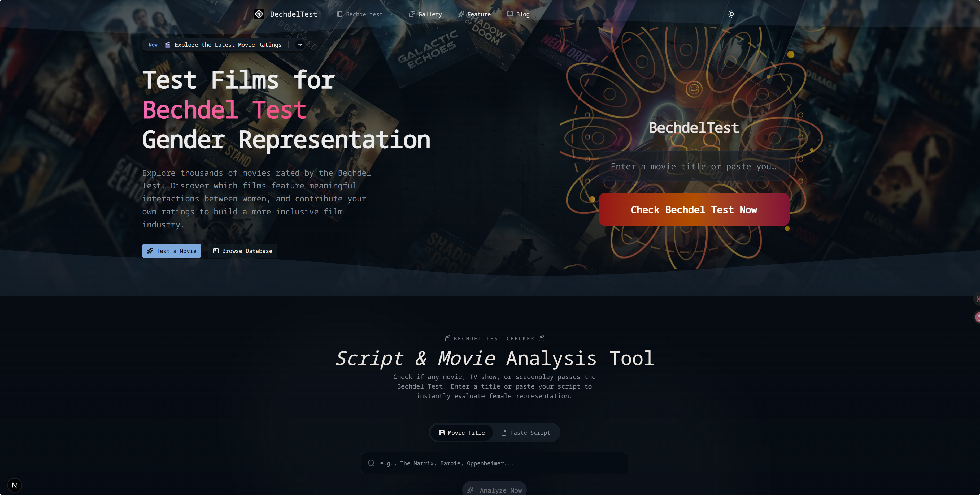Viewport: 980px width, 495px height.
Task: Click the book icon beside Blog
Action: 510,14
